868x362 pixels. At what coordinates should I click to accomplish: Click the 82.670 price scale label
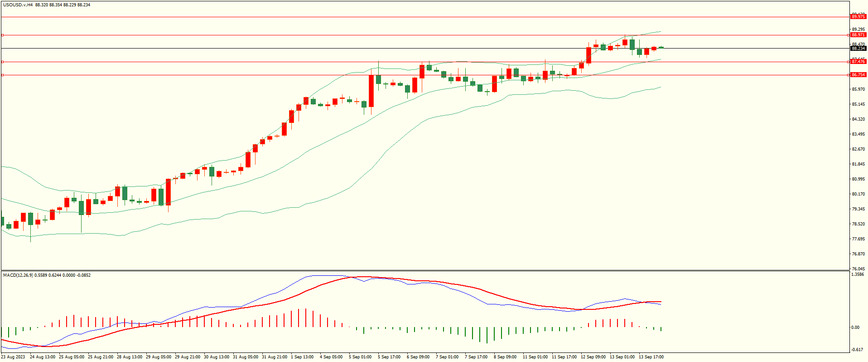(x=858, y=149)
